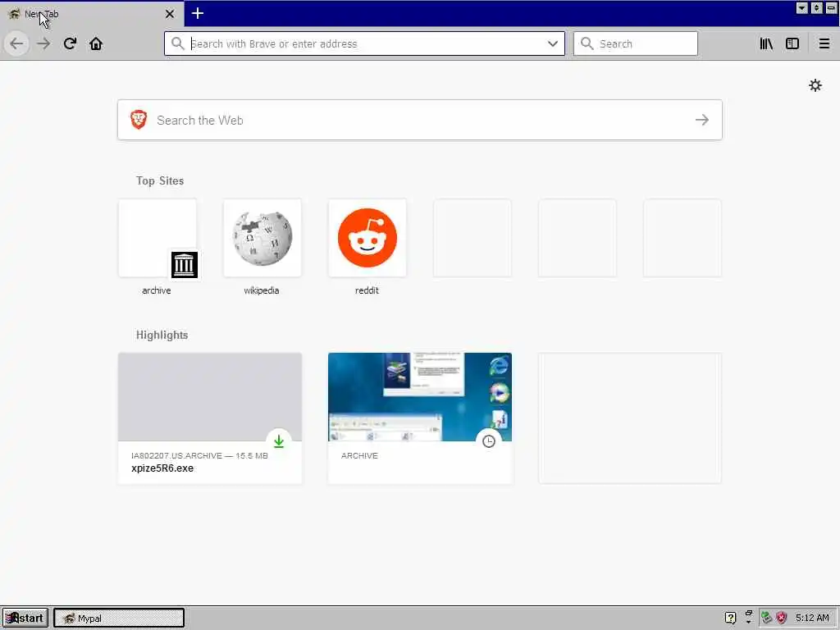Image resolution: width=840 pixels, height=630 pixels.
Task: Click the restore window button
Action: 816,8
